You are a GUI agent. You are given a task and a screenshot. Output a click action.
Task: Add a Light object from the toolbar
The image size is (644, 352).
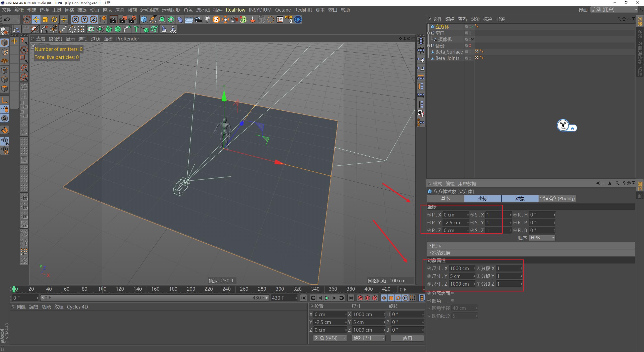(207, 19)
